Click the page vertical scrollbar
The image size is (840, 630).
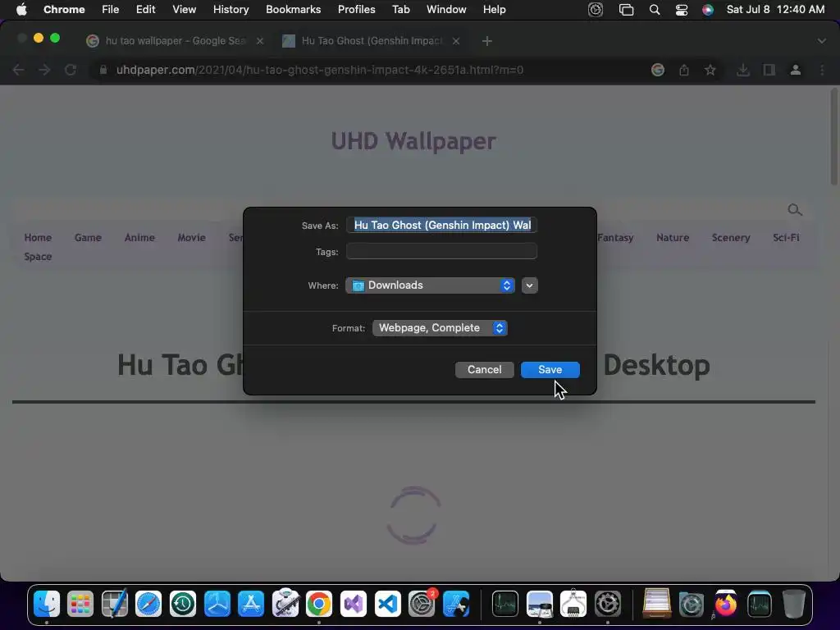[833, 137]
